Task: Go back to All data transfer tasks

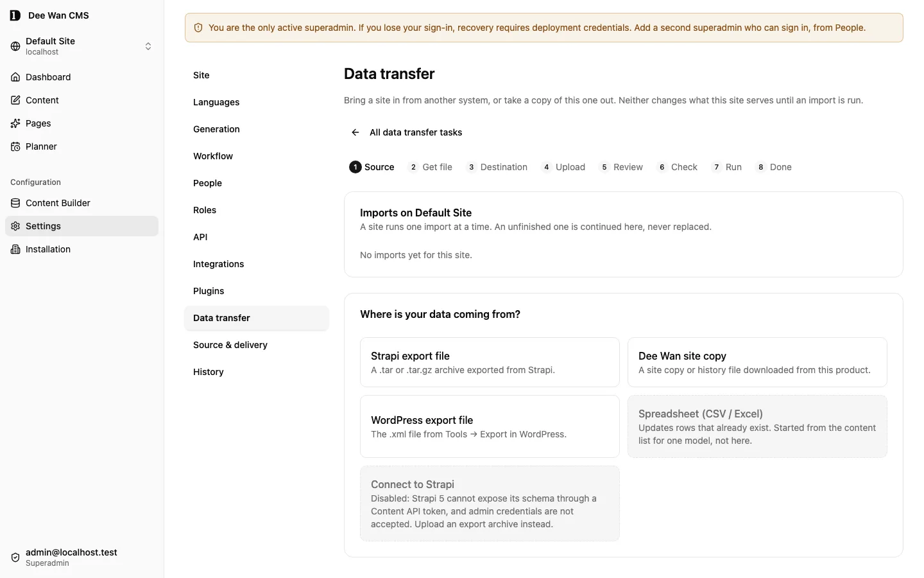Action: (407, 132)
